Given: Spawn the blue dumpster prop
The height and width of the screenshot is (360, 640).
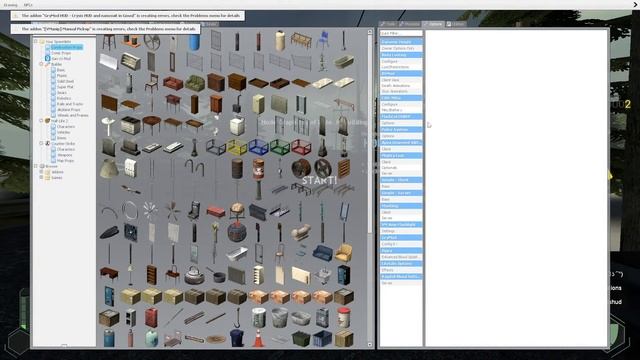Looking at the screenshot, I should (x=322, y=338).
